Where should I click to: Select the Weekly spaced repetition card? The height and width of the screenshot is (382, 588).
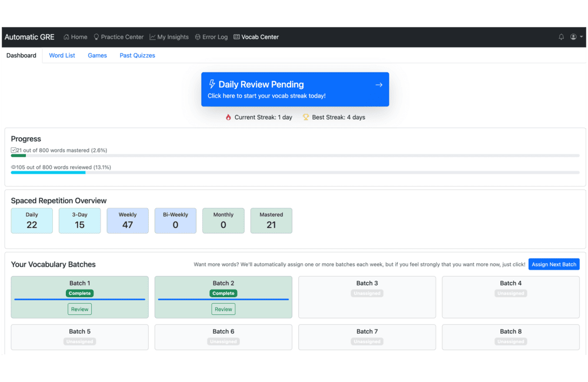pos(128,221)
